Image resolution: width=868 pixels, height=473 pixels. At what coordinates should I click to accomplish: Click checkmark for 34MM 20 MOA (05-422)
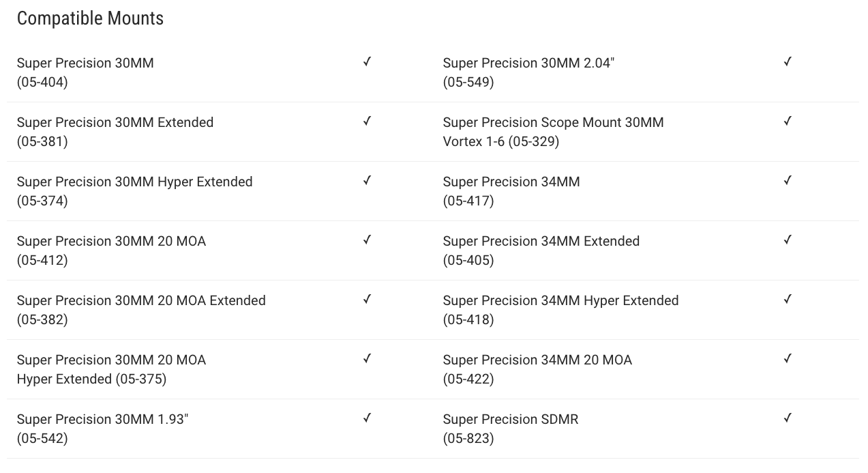tap(788, 358)
